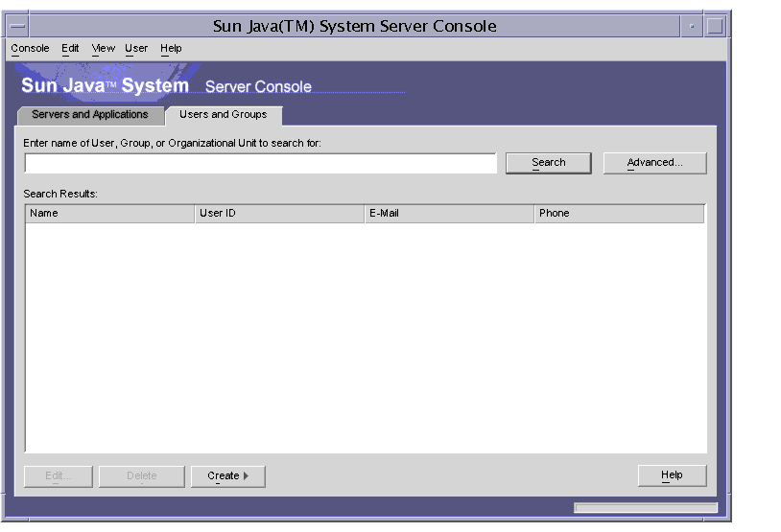Click the User ID column header
Viewport: 781px width, 532px height.
click(x=279, y=214)
